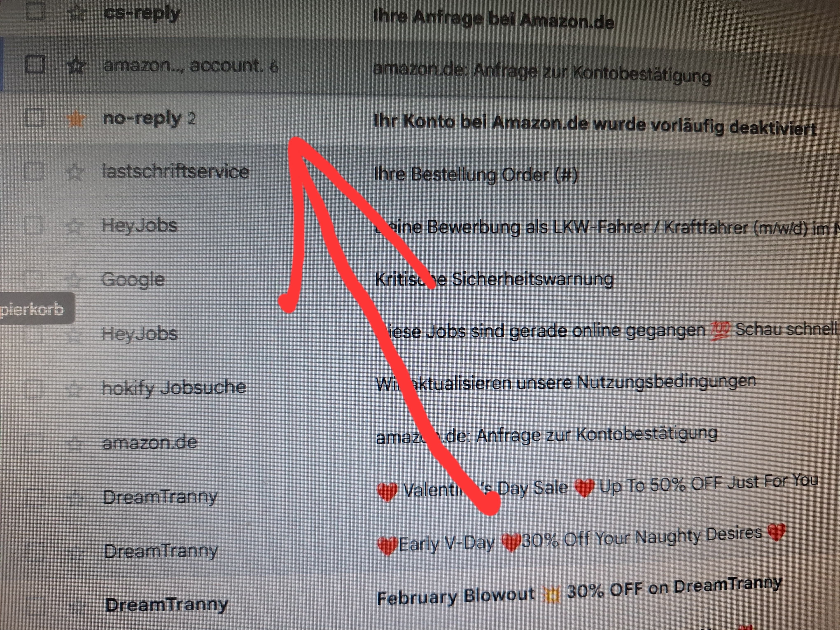
Task: Open 'Ihre Anfrage bei Amazon.de' email
Action: point(493,19)
